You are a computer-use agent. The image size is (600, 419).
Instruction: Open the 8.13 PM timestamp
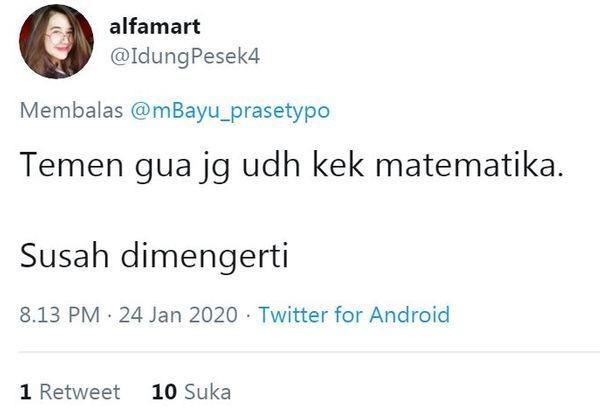pos(60,315)
